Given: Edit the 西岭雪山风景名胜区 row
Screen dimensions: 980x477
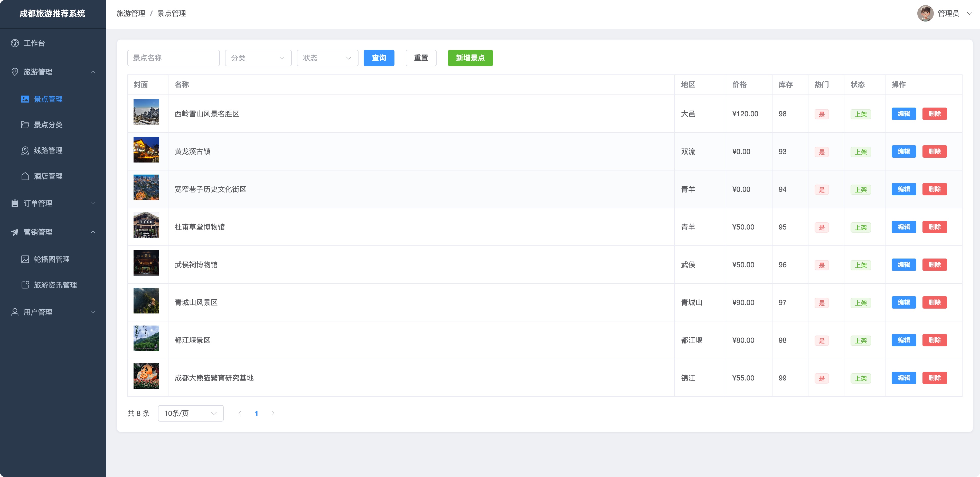Looking at the screenshot, I should coord(903,114).
